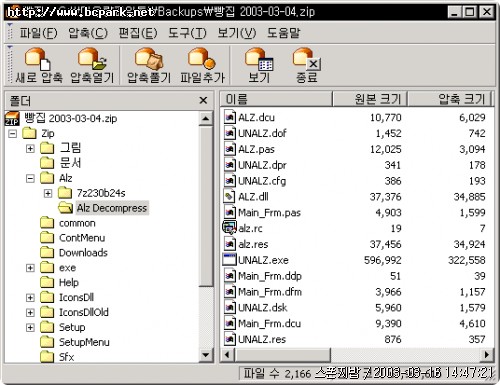Image resolution: width=500 pixels, height=385 pixels.
Task: Sort by 원본 크기 column header
Action: (370, 99)
